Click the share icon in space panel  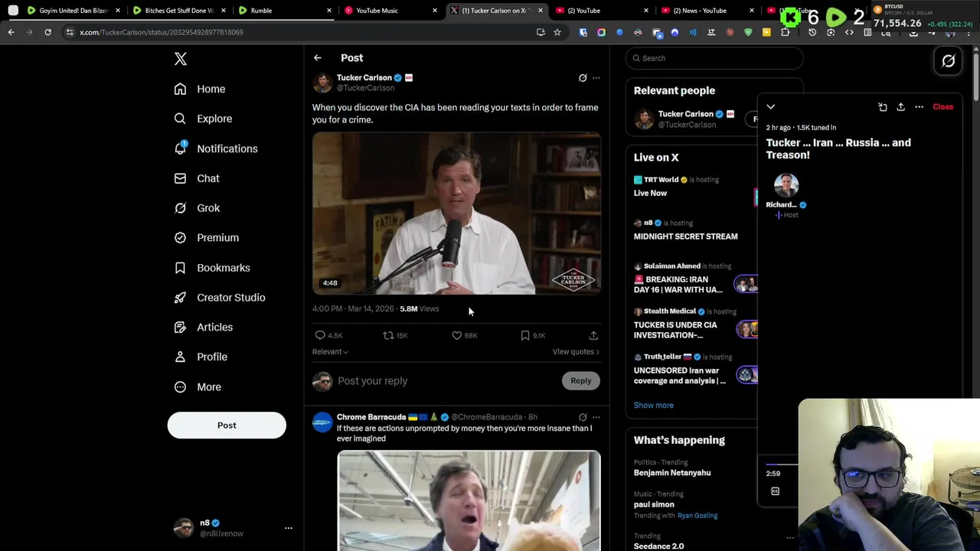pos(900,107)
